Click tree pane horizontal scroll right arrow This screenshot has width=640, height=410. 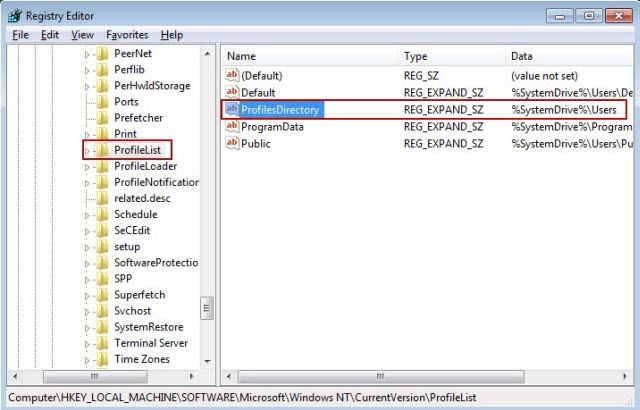(191, 376)
